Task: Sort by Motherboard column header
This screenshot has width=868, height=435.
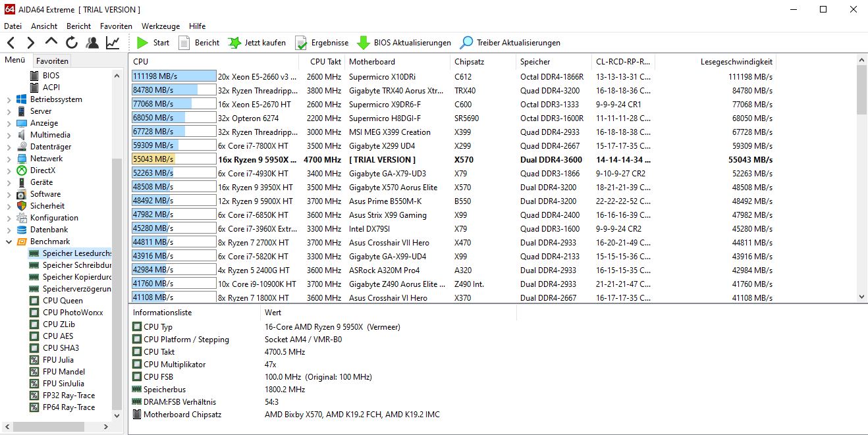Action: coord(398,62)
